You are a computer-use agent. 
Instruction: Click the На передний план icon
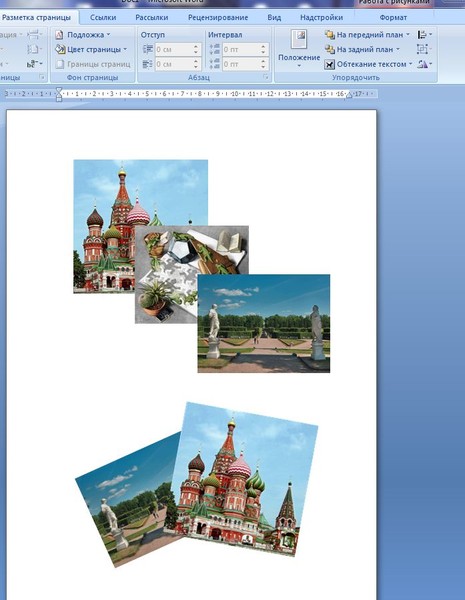click(330, 35)
